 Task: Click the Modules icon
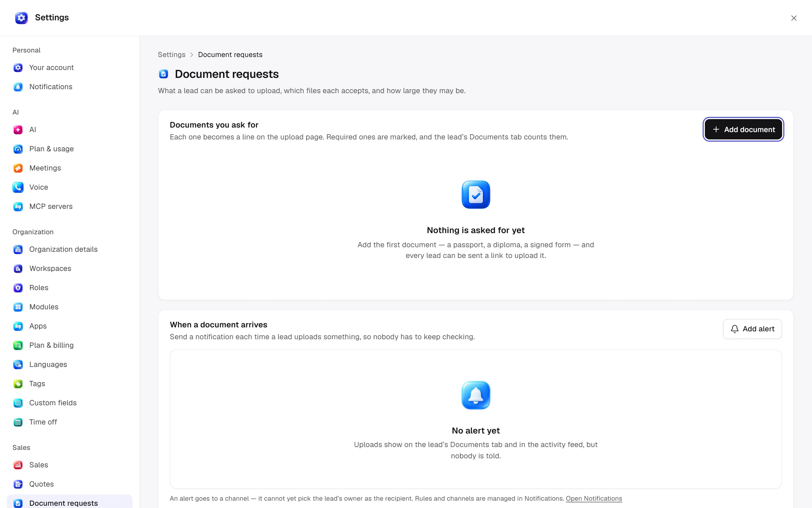18,307
